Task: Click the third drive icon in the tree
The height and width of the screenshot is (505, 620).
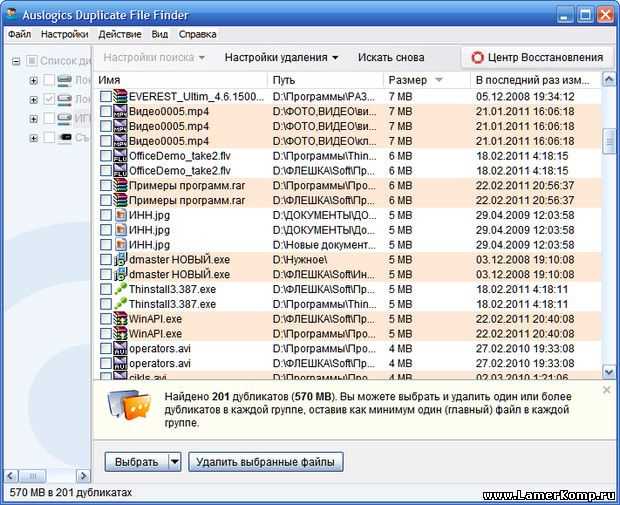Action: pos(64,118)
